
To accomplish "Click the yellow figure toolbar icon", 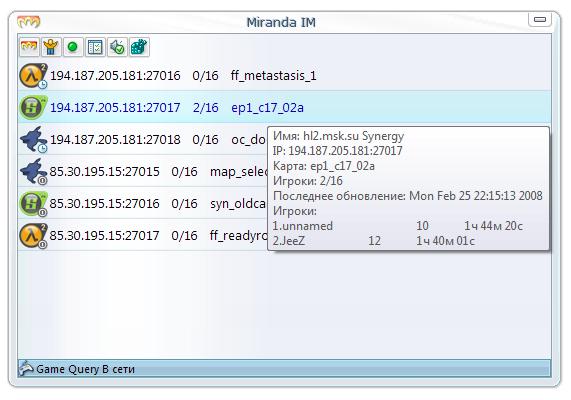I will point(51,47).
